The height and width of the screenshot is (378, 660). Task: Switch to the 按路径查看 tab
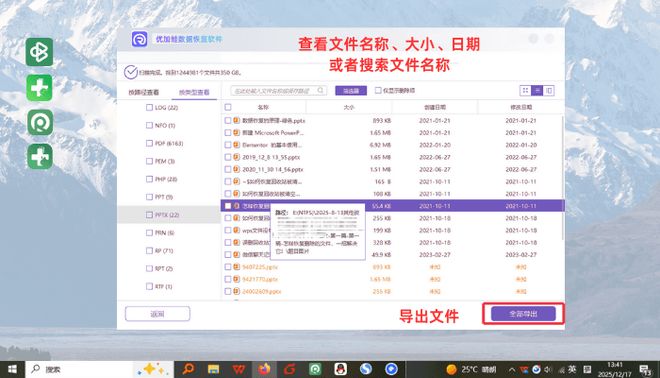click(144, 92)
